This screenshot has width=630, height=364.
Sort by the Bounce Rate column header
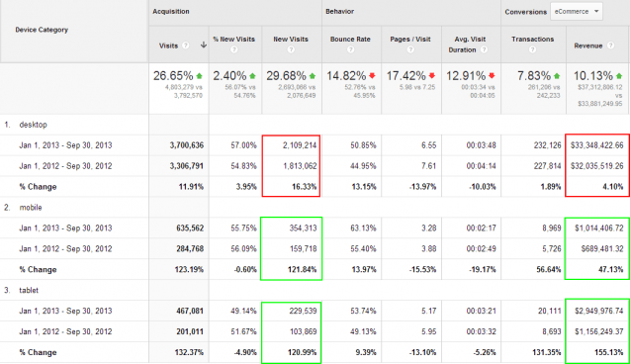click(350, 39)
